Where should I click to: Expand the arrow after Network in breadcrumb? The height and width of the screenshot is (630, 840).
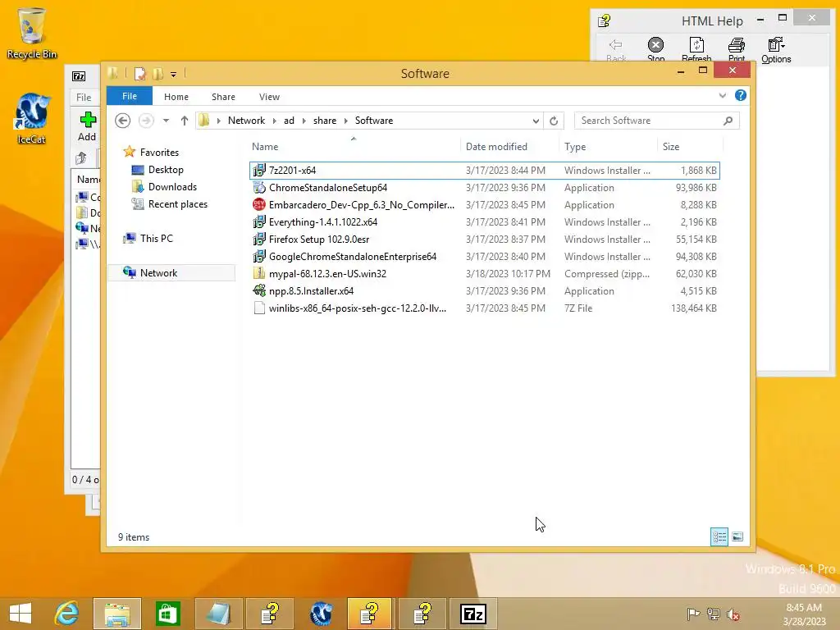coord(274,121)
